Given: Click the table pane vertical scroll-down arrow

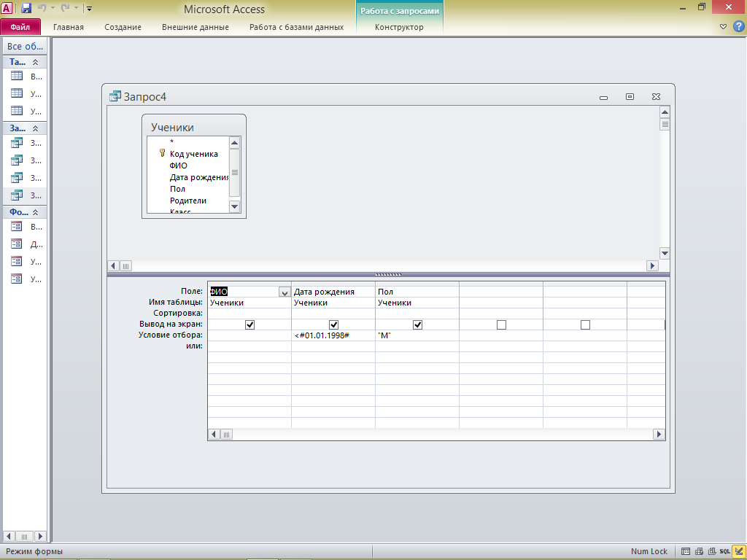Looking at the screenshot, I should [x=665, y=253].
